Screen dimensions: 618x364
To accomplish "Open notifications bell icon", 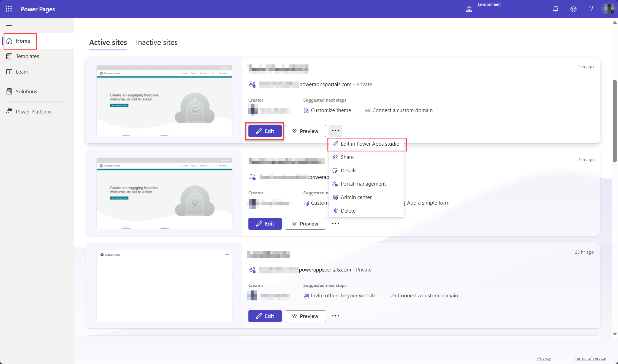I will (555, 9).
